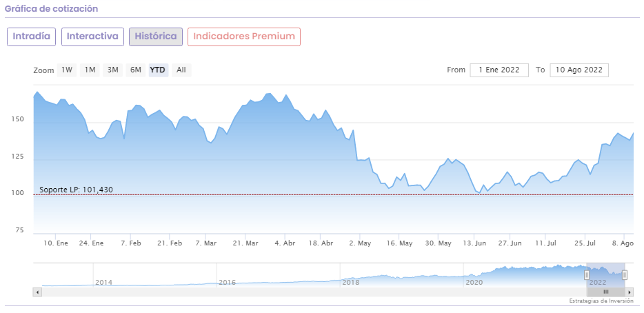Switch to the Intradía tab
Viewport: 644px width, 313px height.
[x=32, y=37]
